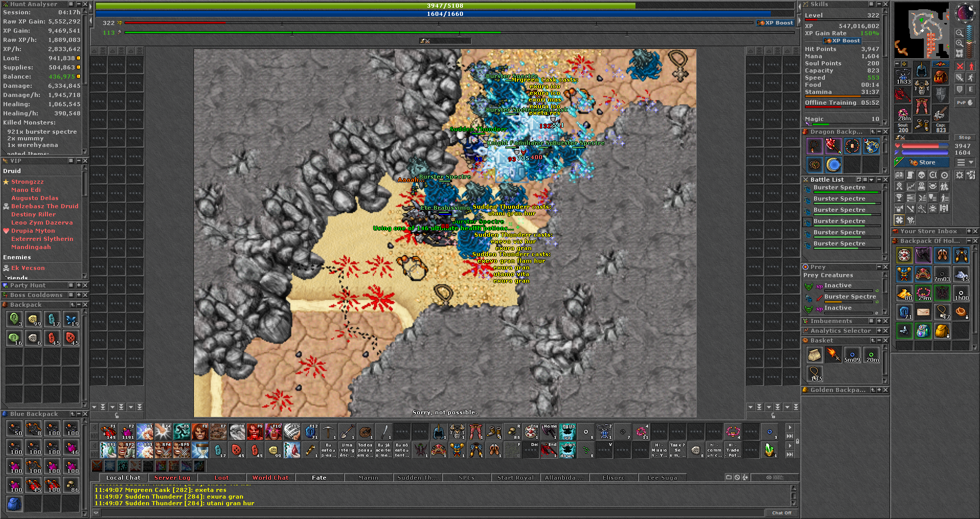Click Burster Spectre prey entry
Image resolution: width=980 pixels, height=519 pixels.
pyautogui.click(x=841, y=297)
